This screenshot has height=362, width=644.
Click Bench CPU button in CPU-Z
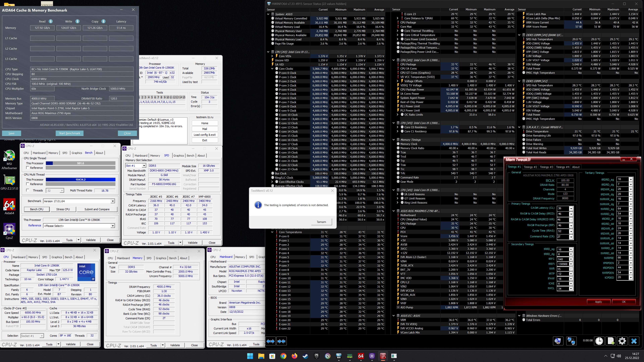(37, 209)
